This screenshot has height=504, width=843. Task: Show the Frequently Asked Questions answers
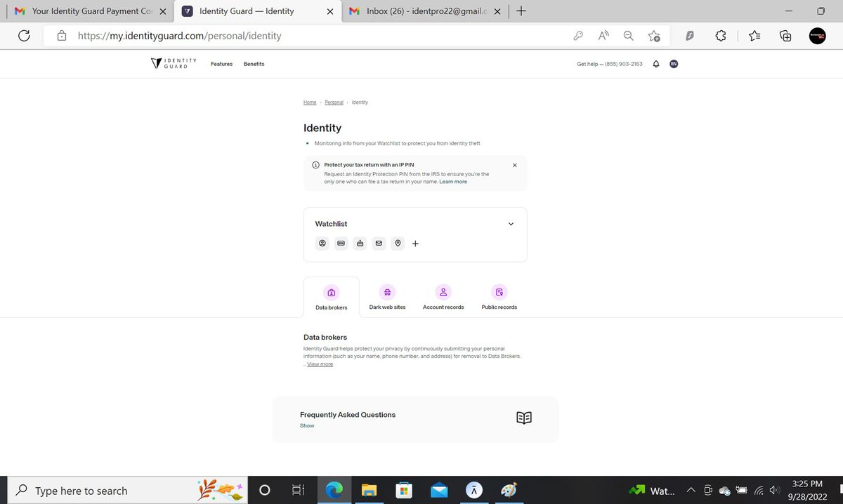click(306, 425)
